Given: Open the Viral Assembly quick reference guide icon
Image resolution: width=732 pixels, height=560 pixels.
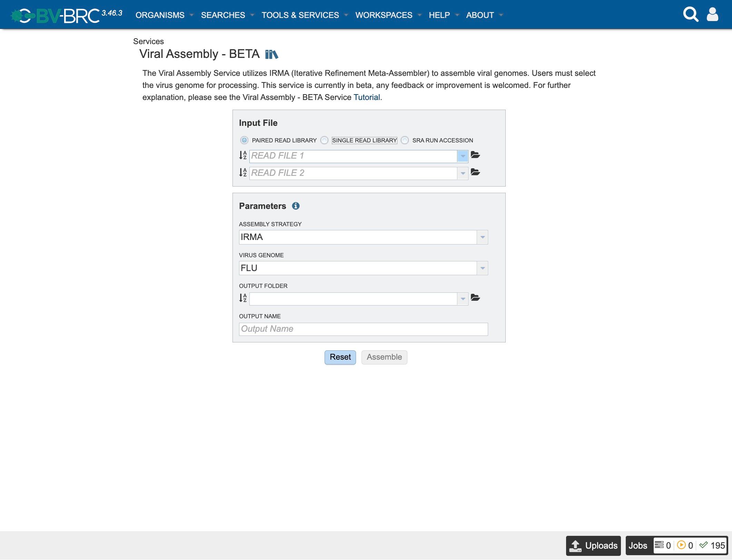Looking at the screenshot, I should coord(271,54).
